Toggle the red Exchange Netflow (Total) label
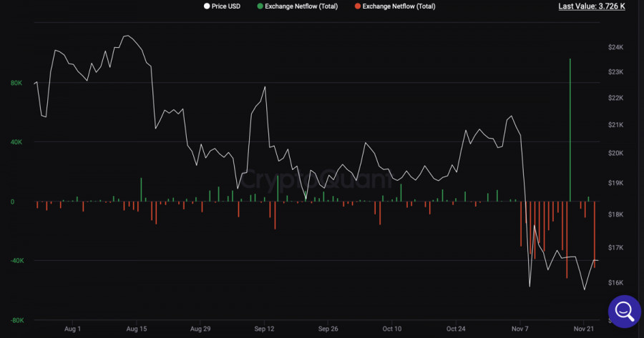This screenshot has height=338, width=644. point(399,6)
